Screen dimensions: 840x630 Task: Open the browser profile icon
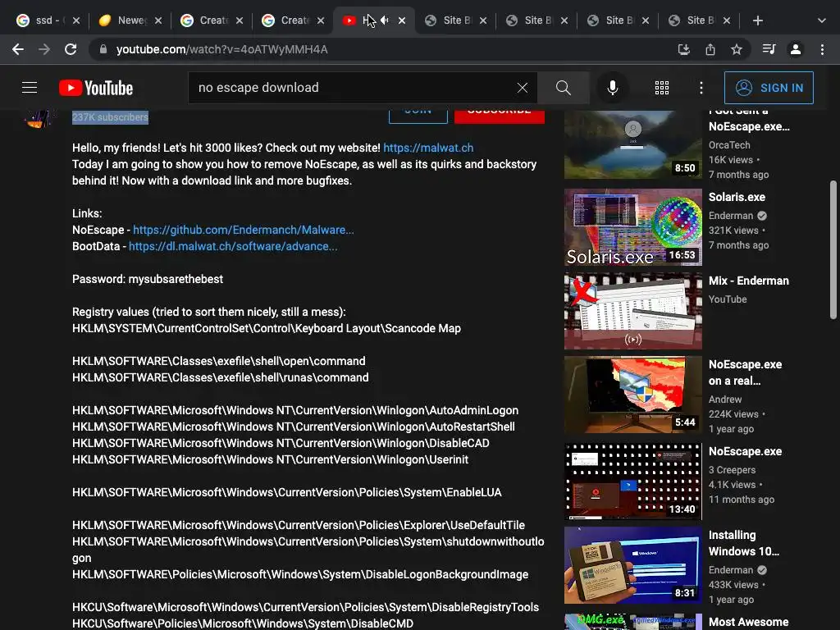click(x=796, y=49)
